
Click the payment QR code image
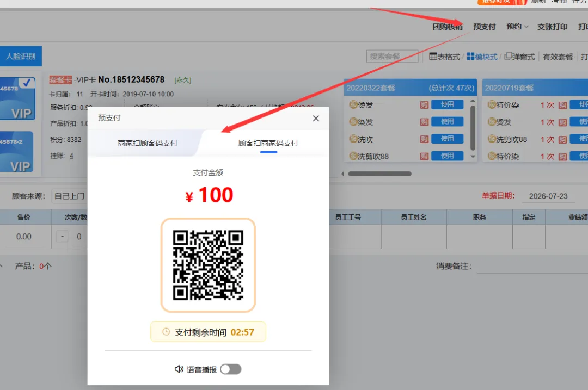[x=208, y=265]
